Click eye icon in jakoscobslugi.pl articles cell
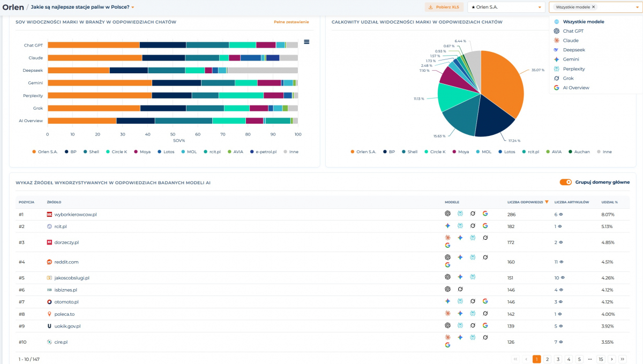Screen dimensions: 643x364 point(563,278)
